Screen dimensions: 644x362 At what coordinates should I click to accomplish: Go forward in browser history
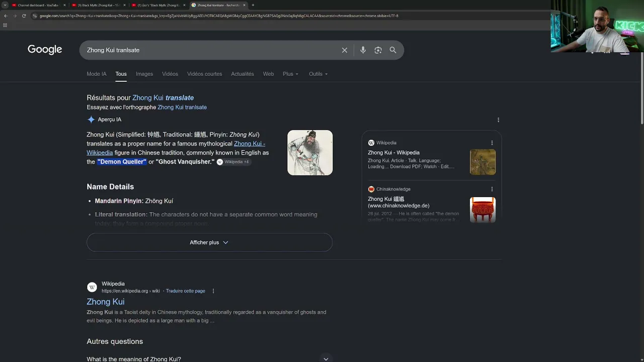(x=15, y=16)
